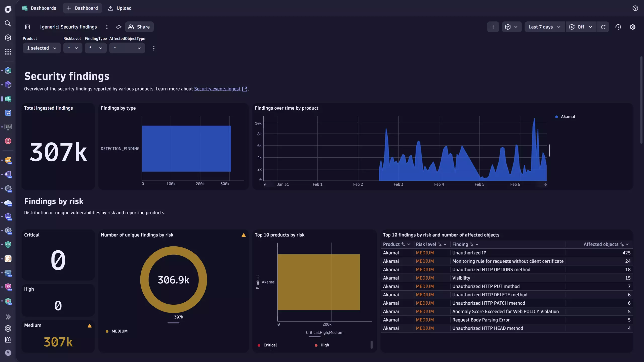
Task: Expand more sidebar apps with double chevron
Action: (x=8, y=317)
